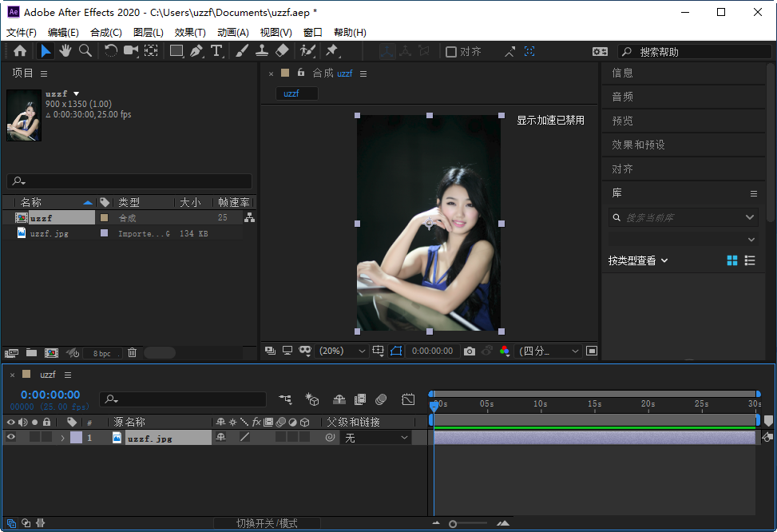Click the show channel color swatch
This screenshot has width=777, height=532.
click(505, 350)
